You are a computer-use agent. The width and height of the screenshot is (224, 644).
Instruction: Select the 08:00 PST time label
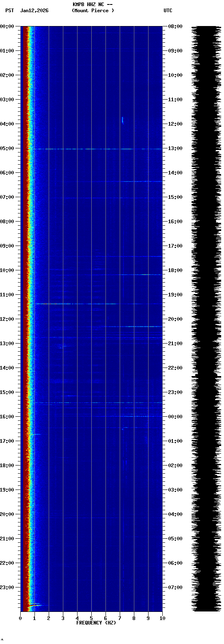click(7, 222)
